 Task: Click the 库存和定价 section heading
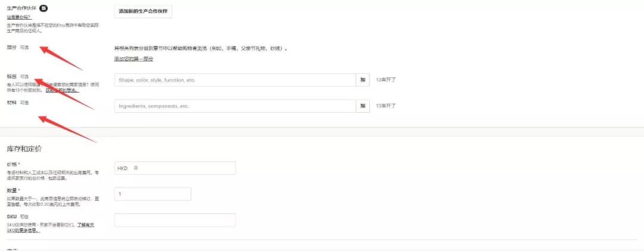(24, 148)
